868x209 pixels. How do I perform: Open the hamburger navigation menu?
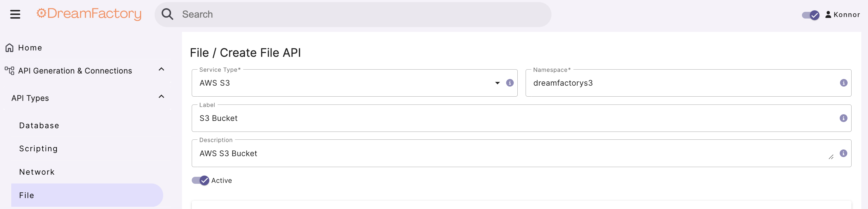pos(15,14)
